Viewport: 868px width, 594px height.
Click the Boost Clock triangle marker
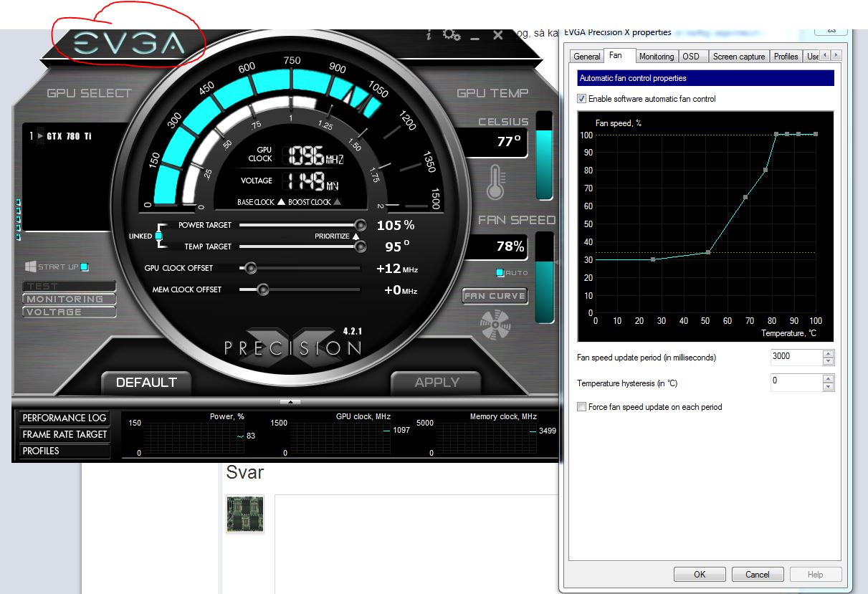pyautogui.click(x=337, y=202)
